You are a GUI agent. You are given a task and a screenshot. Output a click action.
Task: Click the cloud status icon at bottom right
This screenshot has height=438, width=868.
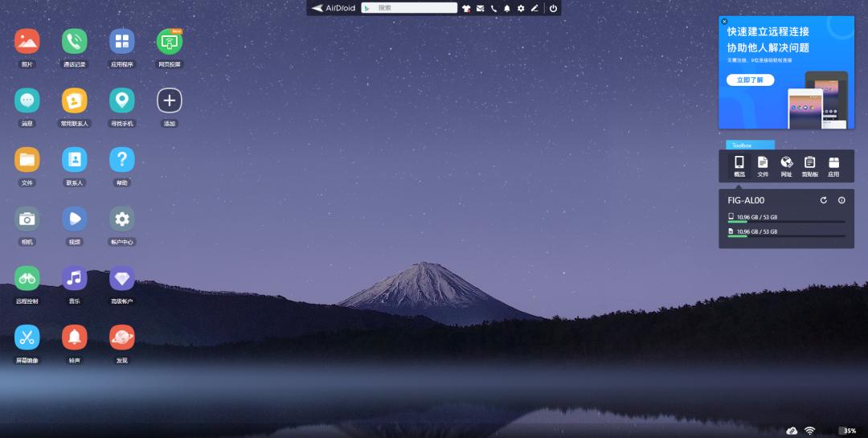click(792, 431)
